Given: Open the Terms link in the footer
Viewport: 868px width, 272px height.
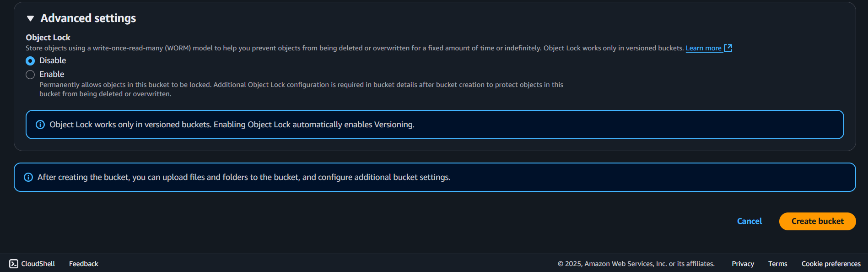Looking at the screenshot, I should [x=777, y=264].
